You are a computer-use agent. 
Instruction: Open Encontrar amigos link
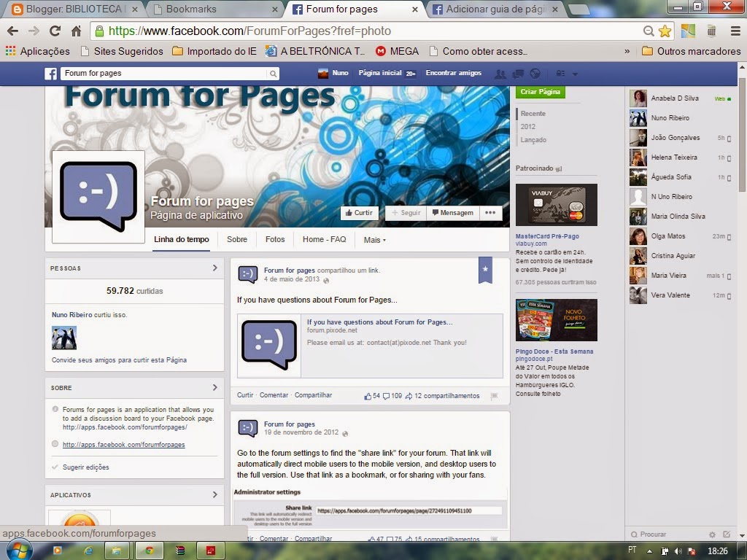tap(454, 73)
